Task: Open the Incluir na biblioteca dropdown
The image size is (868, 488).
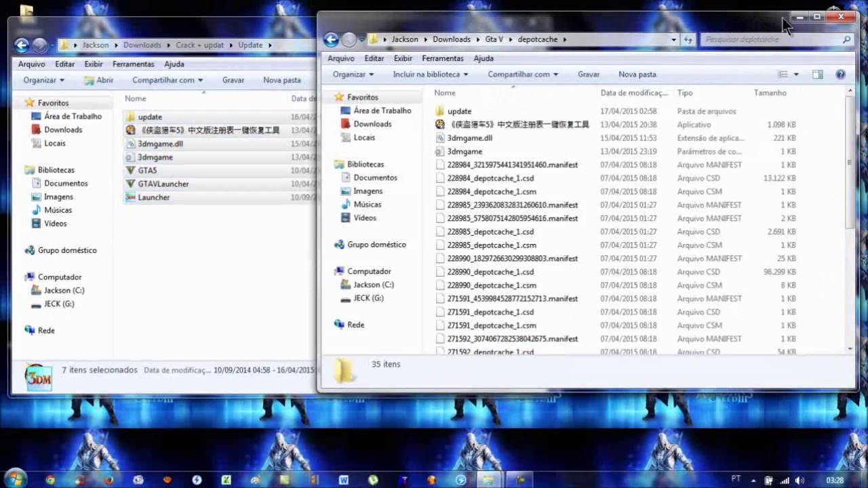Action: coord(431,75)
